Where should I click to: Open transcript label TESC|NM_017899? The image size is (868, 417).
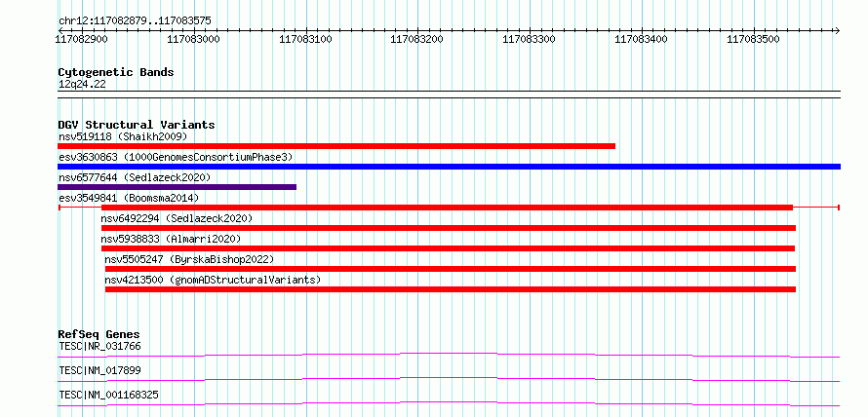[x=99, y=370]
